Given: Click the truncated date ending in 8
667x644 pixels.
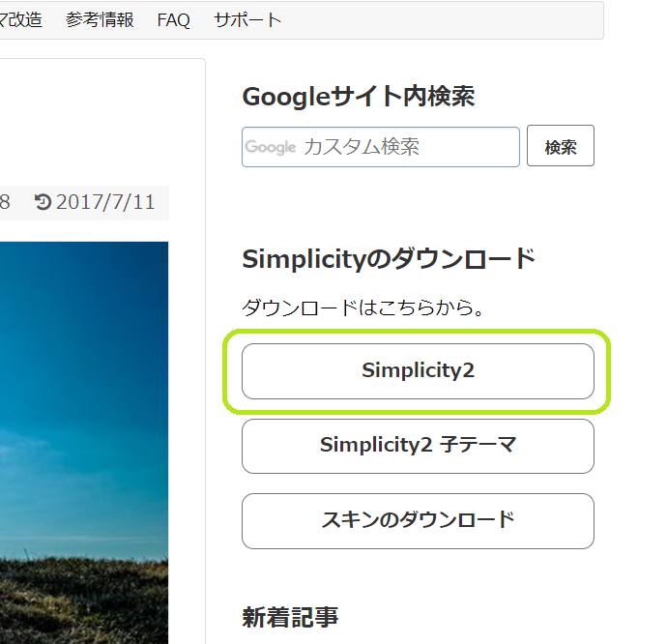Looking at the screenshot, I should click(5, 202).
